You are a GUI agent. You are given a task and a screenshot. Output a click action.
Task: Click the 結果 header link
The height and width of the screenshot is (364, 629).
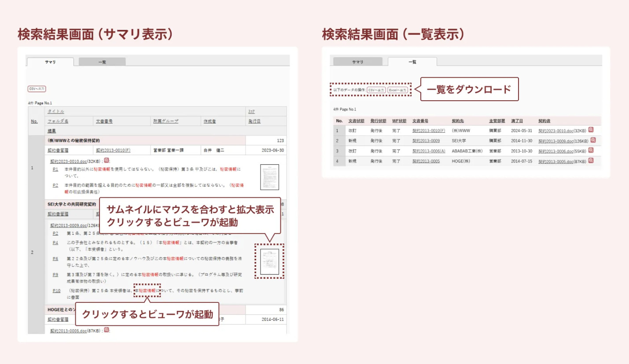pos(51,131)
